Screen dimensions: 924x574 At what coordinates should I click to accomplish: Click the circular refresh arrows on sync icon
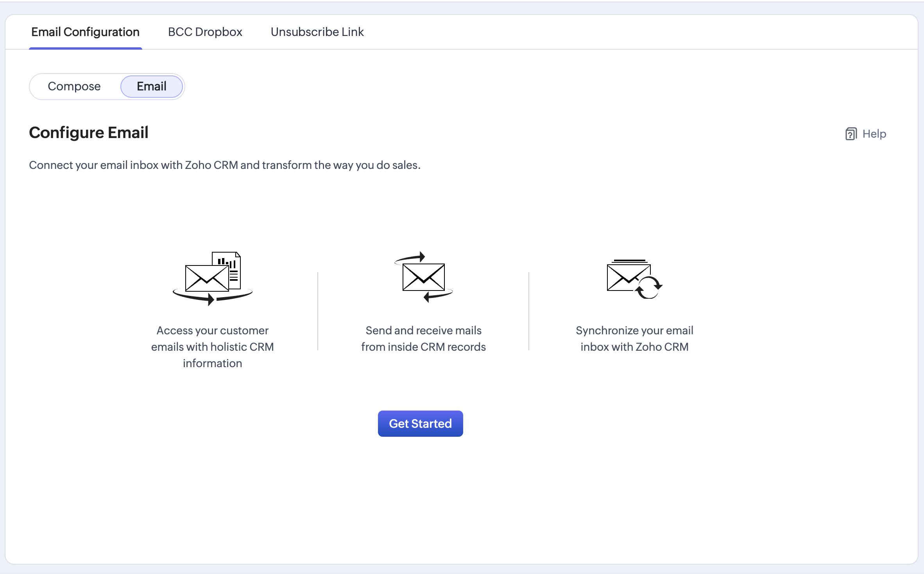[648, 288]
